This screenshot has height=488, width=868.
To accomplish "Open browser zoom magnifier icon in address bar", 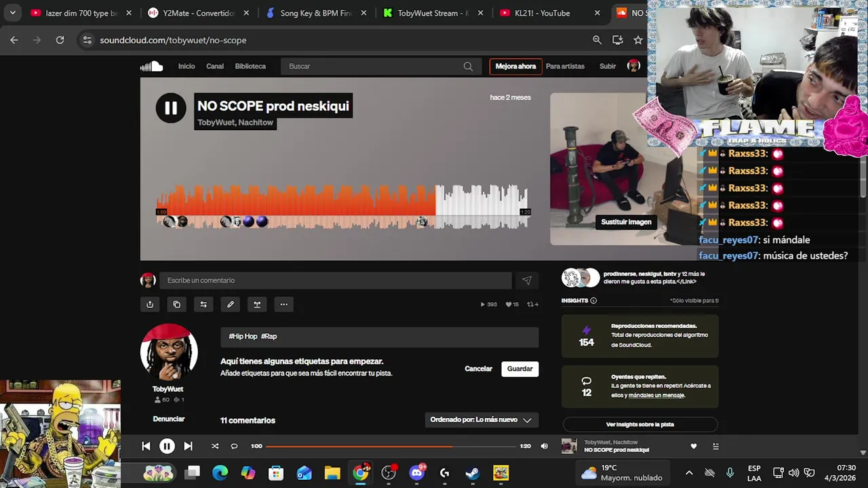I will [597, 40].
